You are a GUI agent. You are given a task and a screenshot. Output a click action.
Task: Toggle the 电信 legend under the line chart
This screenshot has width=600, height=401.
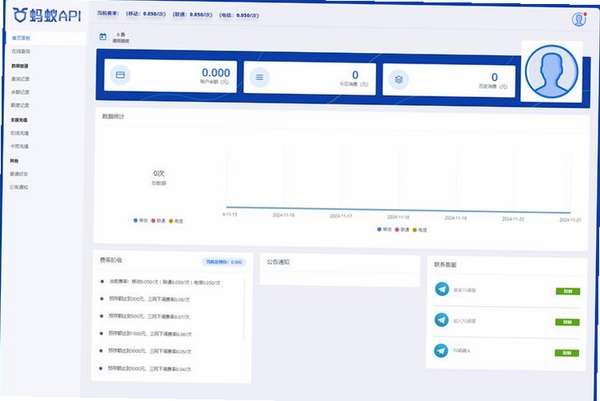tap(420, 230)
